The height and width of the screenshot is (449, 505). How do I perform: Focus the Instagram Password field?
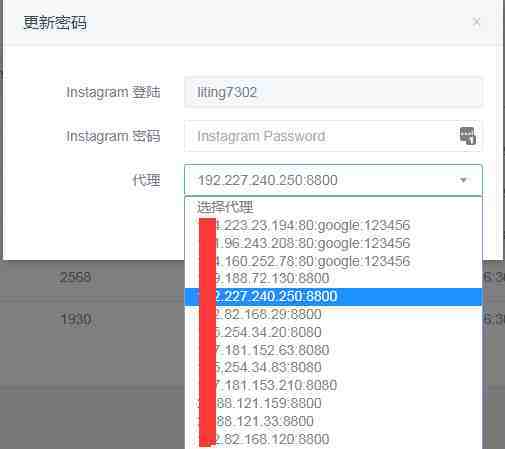pos(333,136)
